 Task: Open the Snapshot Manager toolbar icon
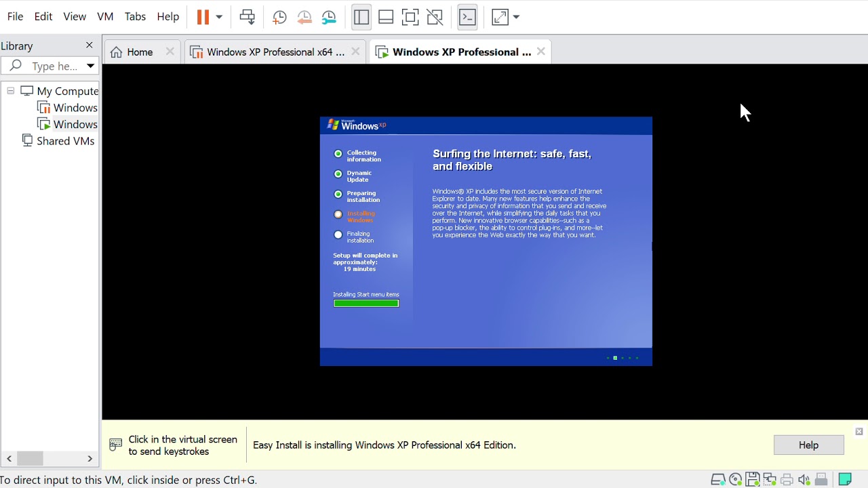[x=329, y=18]
